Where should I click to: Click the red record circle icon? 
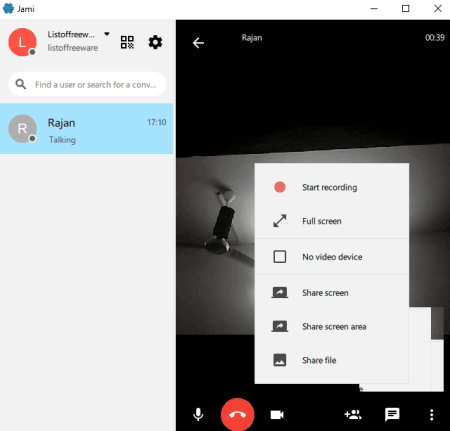coord(280,187)
